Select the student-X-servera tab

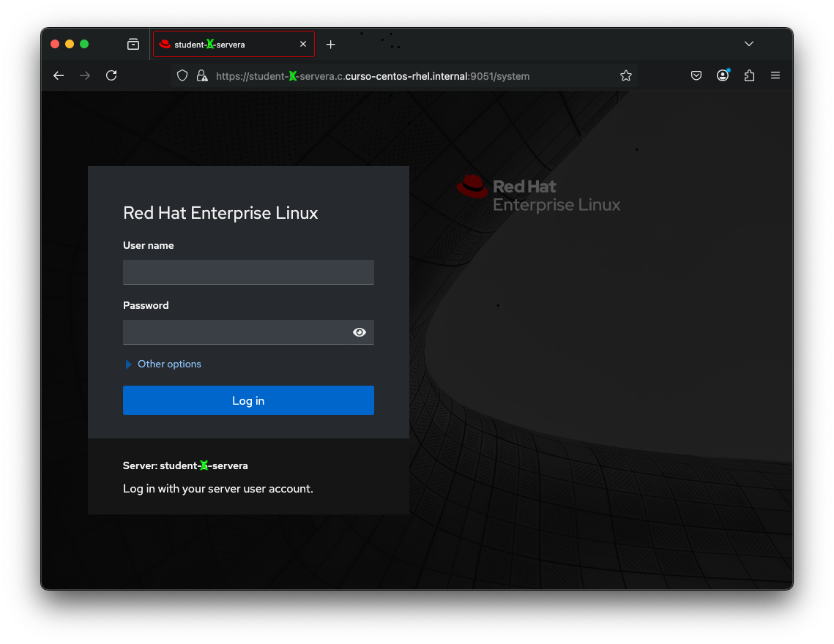234,44
